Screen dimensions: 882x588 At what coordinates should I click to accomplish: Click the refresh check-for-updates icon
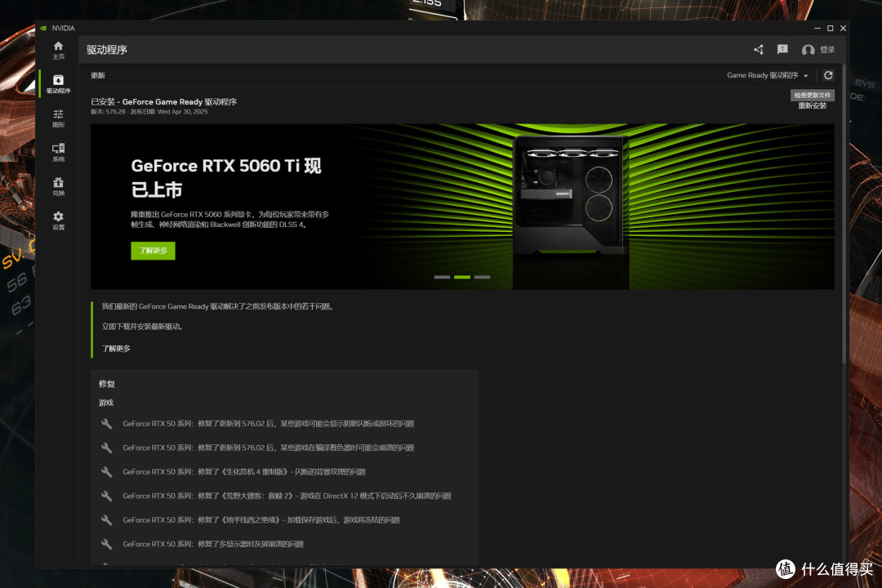point(828,75)
